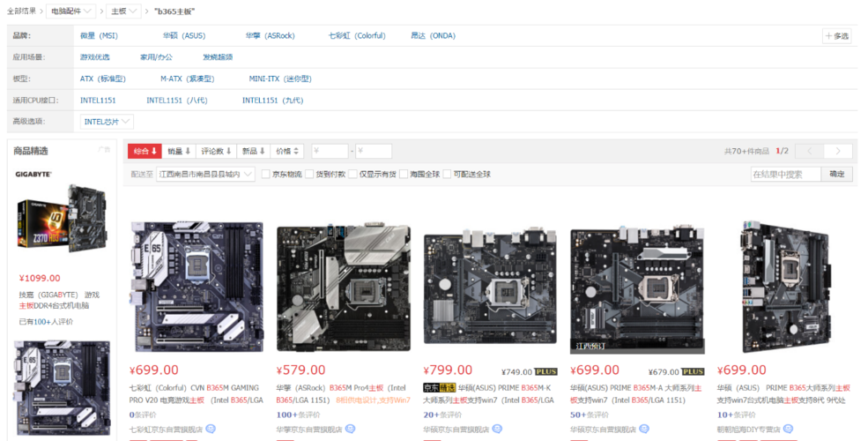The width and height of the screenshot is (868, 441).
Task: Check 仅显示有货 filter
Action: tap(352, 174)
